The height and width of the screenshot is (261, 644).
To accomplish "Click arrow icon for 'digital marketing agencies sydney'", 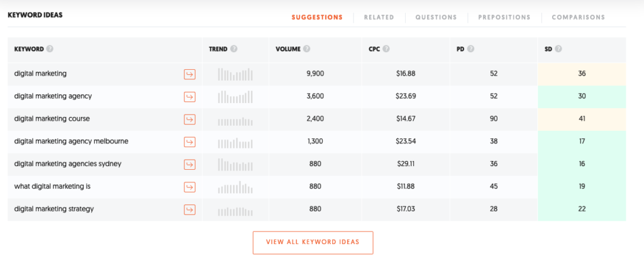I will [x=189, y=165].
